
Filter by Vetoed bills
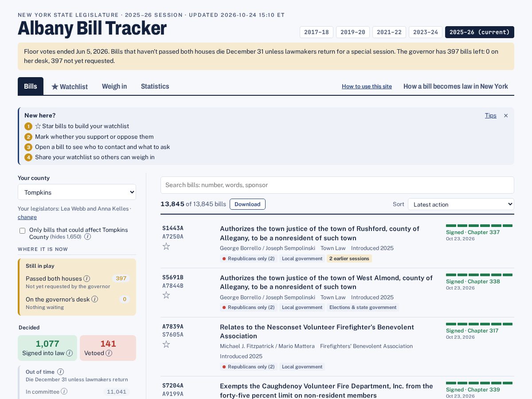pyautogui.click(x=108, y=348)
